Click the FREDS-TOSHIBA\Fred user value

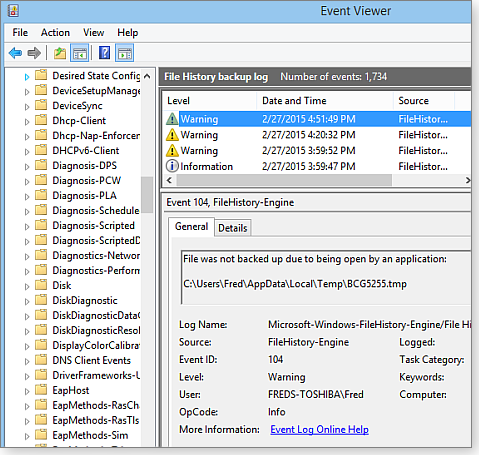pos(316,394)
